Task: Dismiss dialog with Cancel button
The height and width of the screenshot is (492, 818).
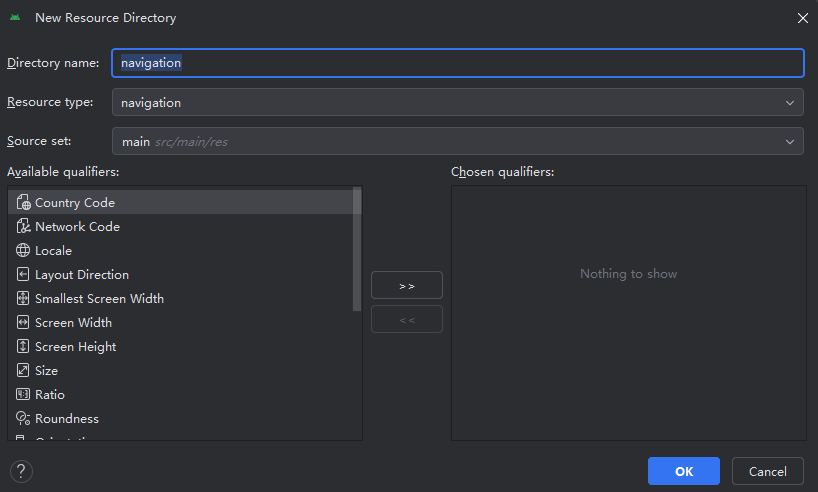Action: click(768, 471)
